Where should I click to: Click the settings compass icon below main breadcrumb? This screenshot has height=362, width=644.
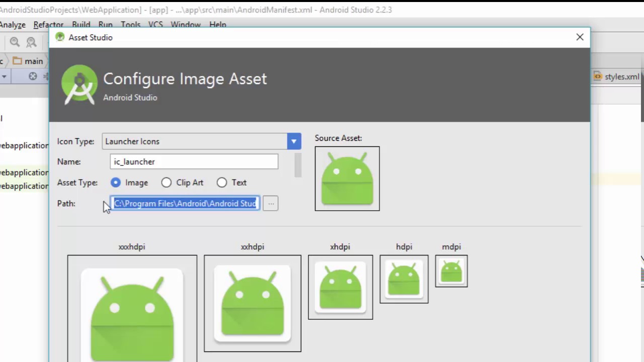click(32, 76)
